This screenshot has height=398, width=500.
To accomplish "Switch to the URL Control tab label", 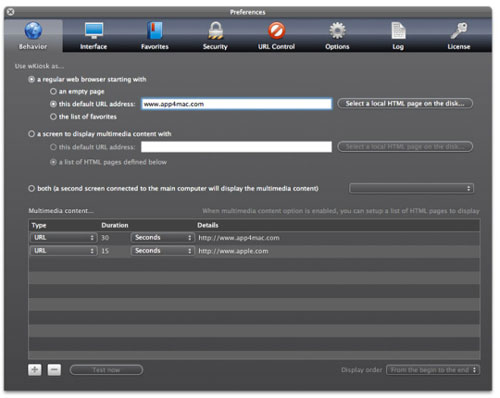I will coord(276,47).
